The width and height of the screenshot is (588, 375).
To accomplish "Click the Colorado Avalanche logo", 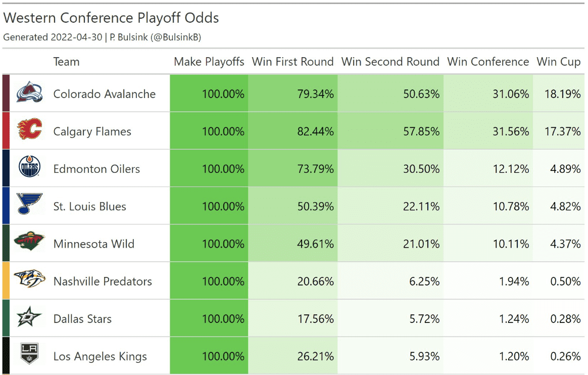I will click(x=29, y=93).
